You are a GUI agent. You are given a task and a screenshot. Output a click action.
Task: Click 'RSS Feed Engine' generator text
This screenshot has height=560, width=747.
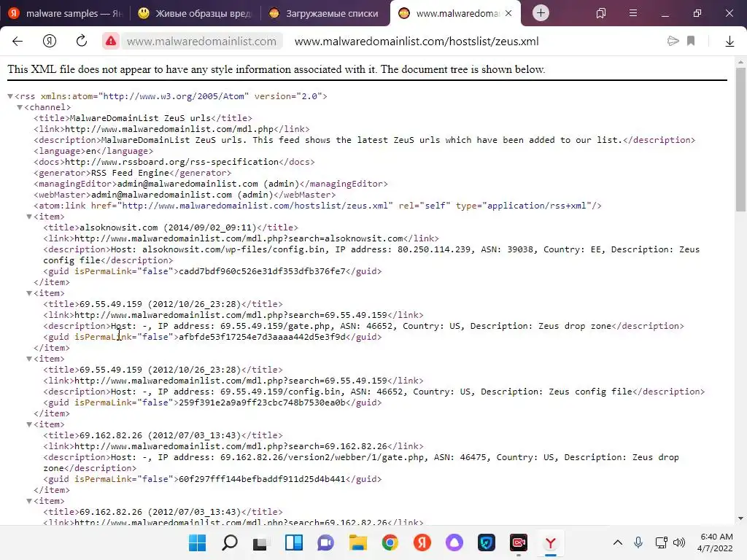[130, 173]
